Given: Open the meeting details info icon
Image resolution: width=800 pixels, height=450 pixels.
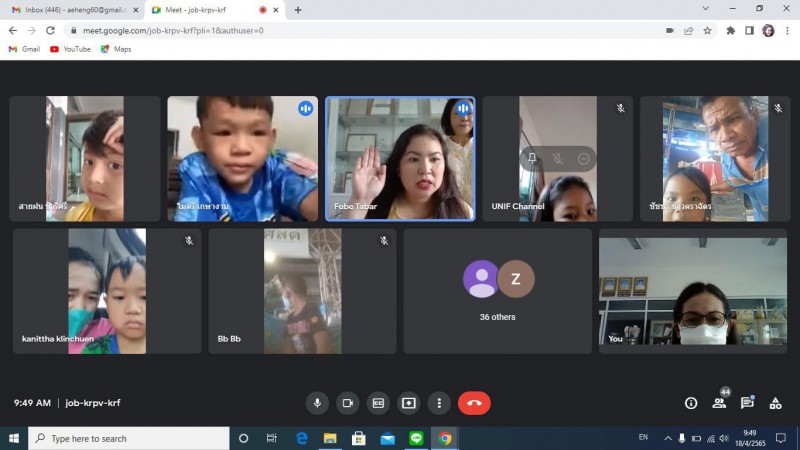Looking at the screenshot, I should click(691, 403).
